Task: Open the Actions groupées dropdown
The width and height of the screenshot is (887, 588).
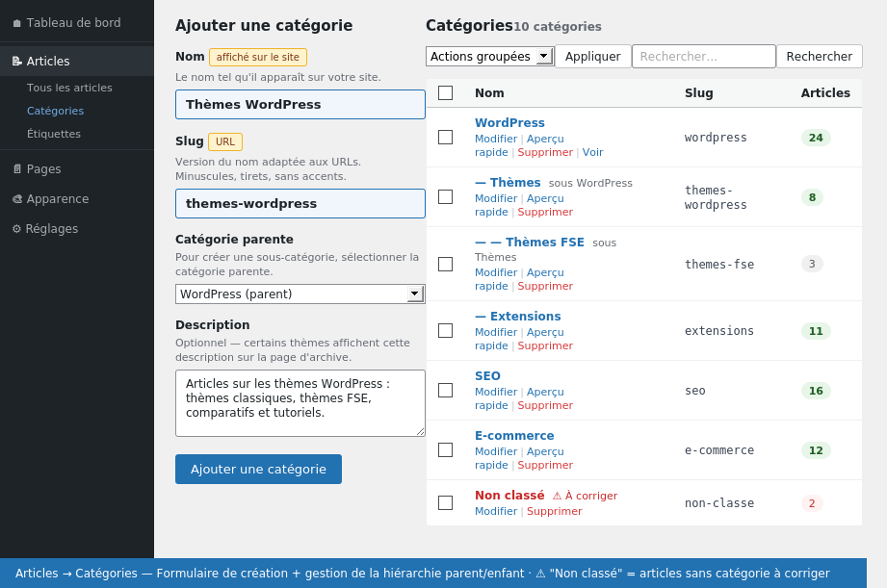Action: tap(490, 57)
